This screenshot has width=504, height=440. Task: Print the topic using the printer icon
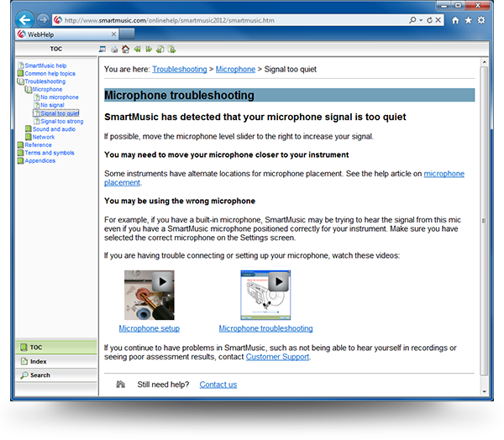tap(114, 50)
